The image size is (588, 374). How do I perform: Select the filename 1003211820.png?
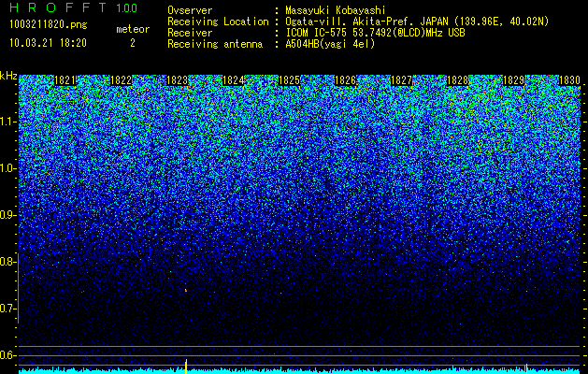[49, 24]
